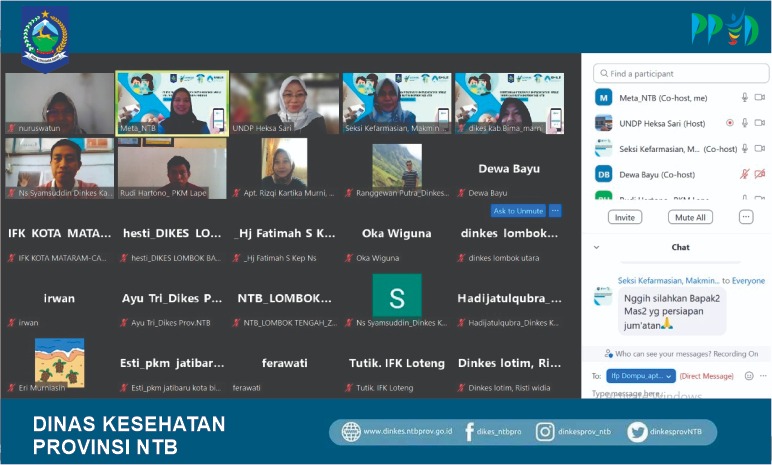Click the camera icon beside UNDP Heksa Sari
The width and height of the screenshot is (772, 465).
[760, 123]
